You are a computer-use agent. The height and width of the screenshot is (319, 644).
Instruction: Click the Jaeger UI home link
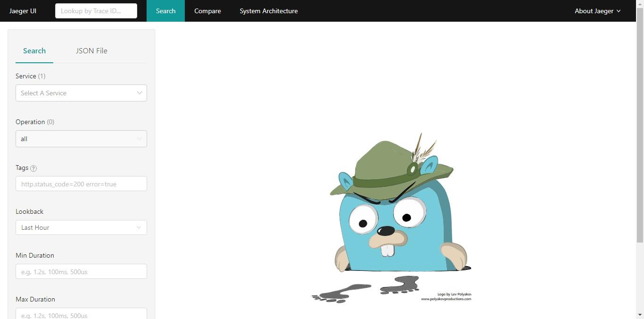[23, 11]
